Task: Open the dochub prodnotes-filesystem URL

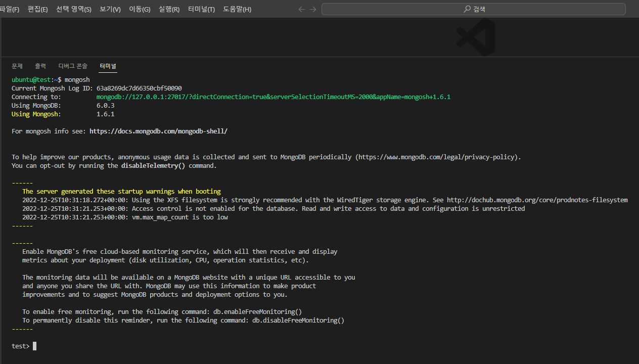Action: [537, 200]
